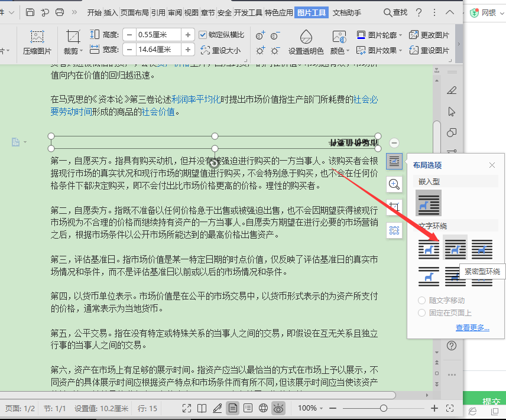Click Reset Picture (重设图片) button

pyautogui.click(x=429, y=50)
